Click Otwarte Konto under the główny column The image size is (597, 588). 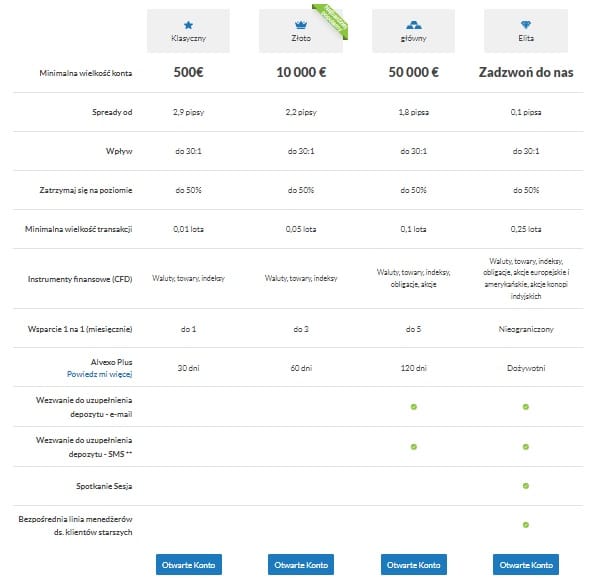click(x=413, y=564)
